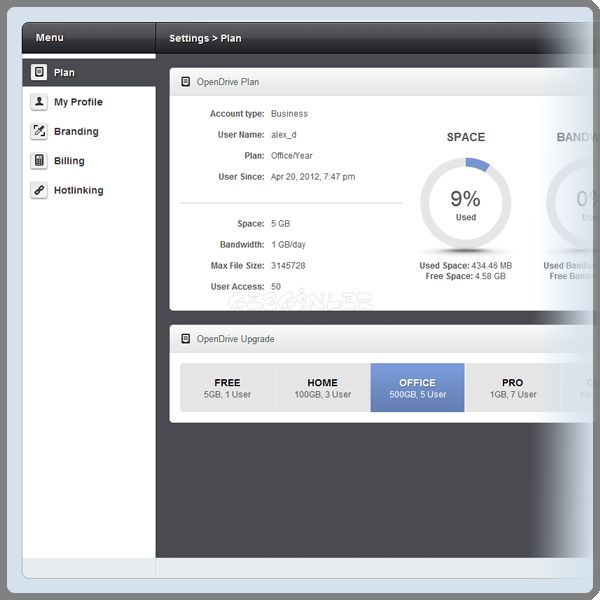Click the My Profile person icon
The image size is (600, 600).
39,102
